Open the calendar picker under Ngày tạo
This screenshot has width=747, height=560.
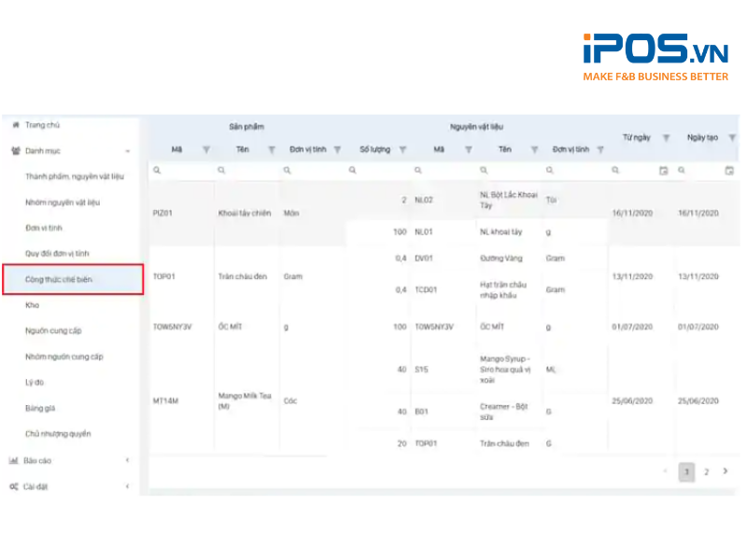(729, 171)
